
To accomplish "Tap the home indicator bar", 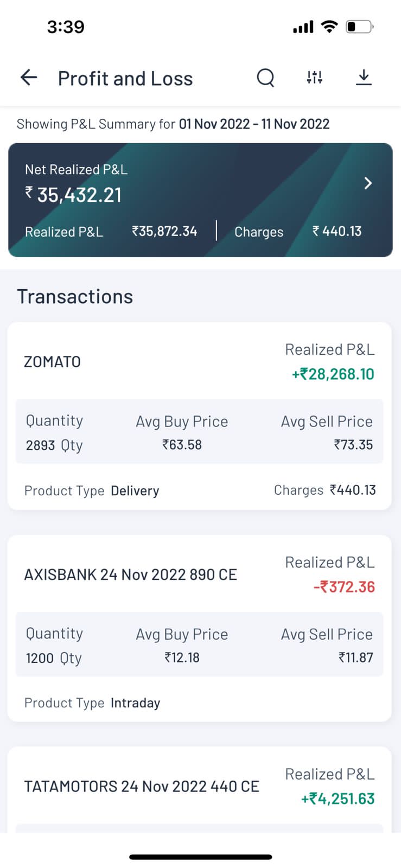I will tap(200, 857).
